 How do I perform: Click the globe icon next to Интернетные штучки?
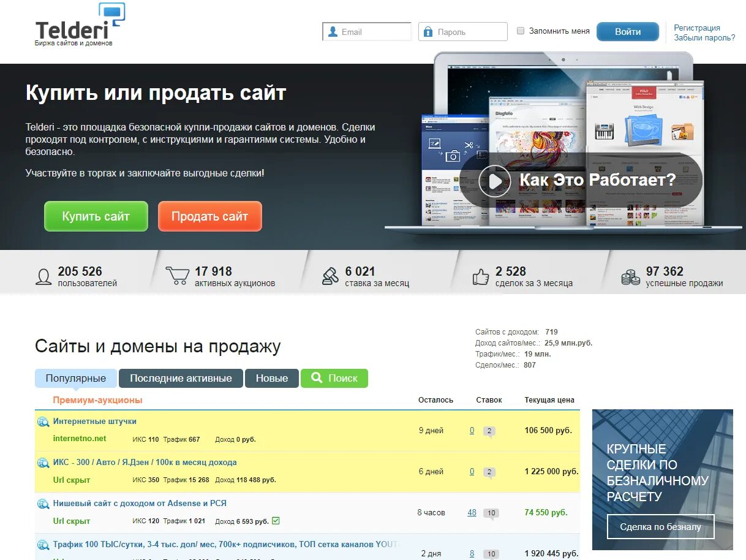point(43,422)
